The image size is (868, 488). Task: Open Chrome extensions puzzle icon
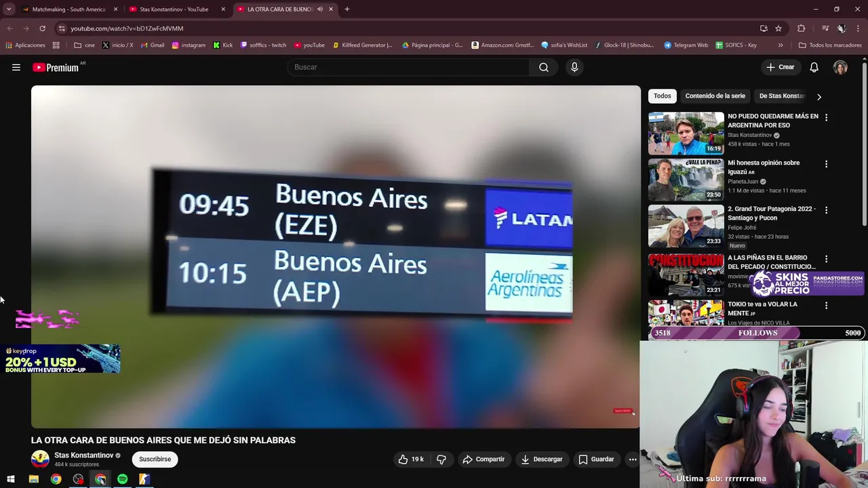coord(802,28)
